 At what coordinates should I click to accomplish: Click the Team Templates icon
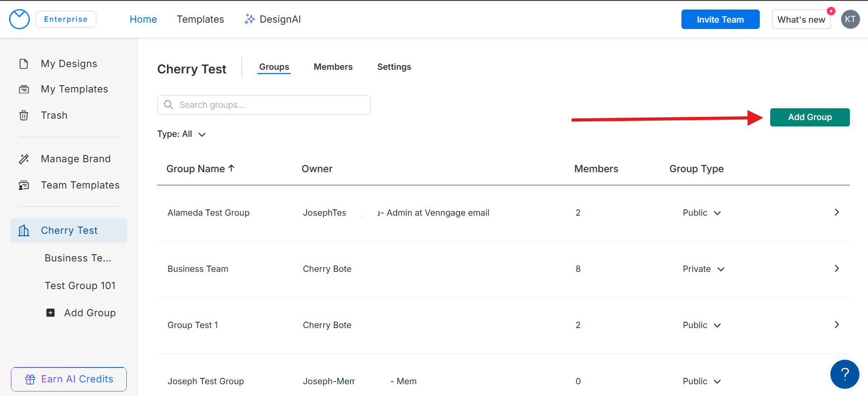coord(24,185)
